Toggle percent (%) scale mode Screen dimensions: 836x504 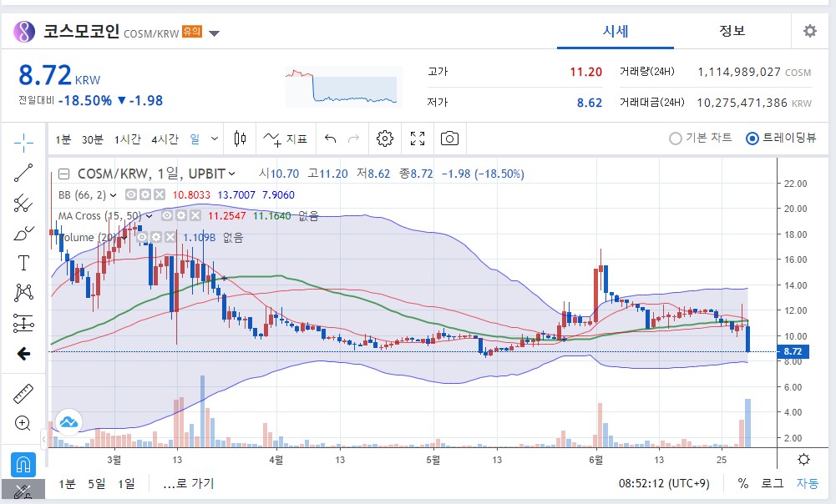(743, 483)
